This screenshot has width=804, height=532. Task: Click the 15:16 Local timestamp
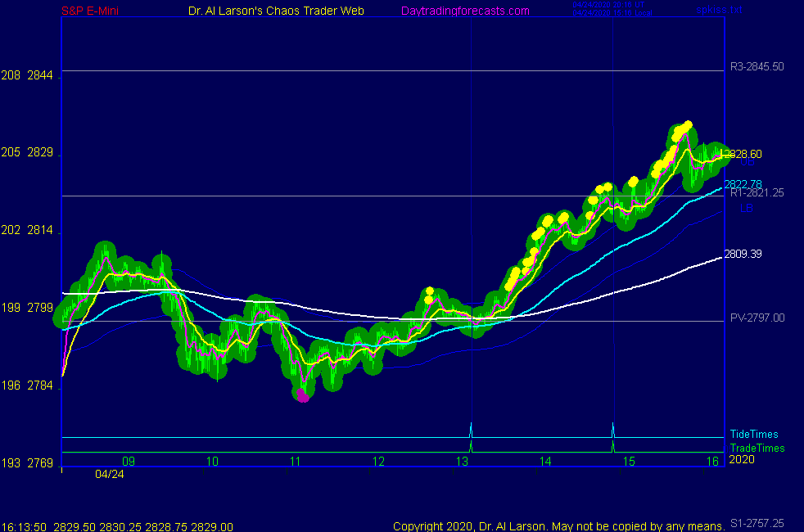612,13
